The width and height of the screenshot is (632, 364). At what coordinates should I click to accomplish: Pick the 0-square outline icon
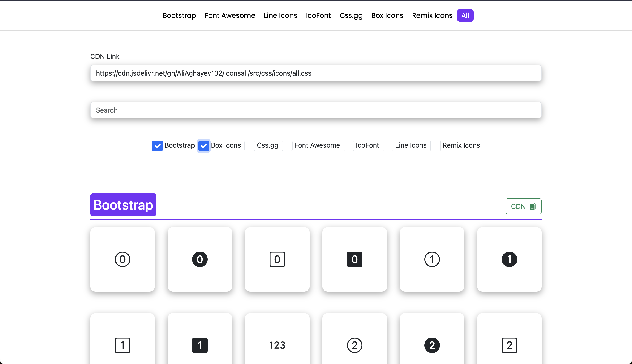coord(277,259)
